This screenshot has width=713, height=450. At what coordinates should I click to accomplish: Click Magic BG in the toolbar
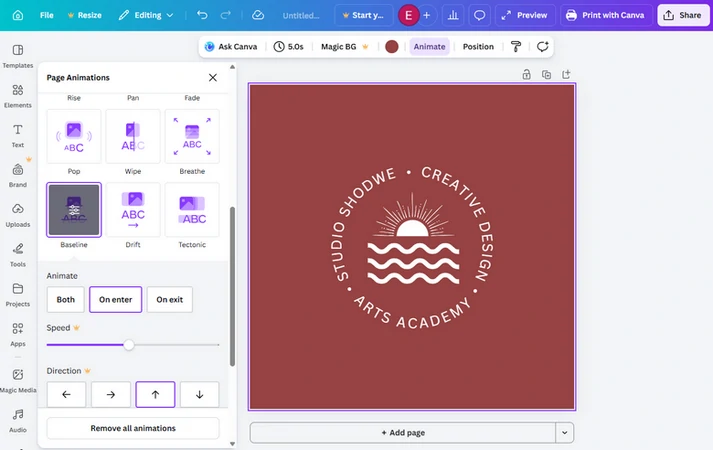(344, 46)
